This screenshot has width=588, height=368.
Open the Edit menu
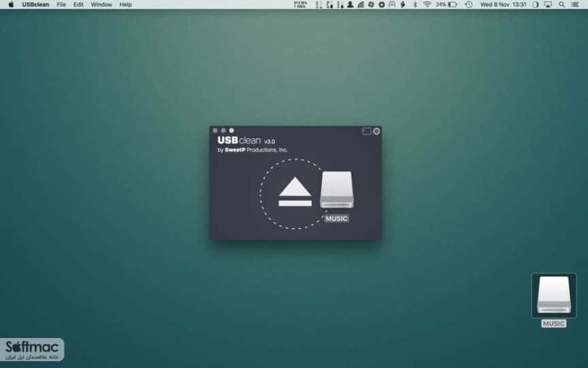(x=78, y=5)
